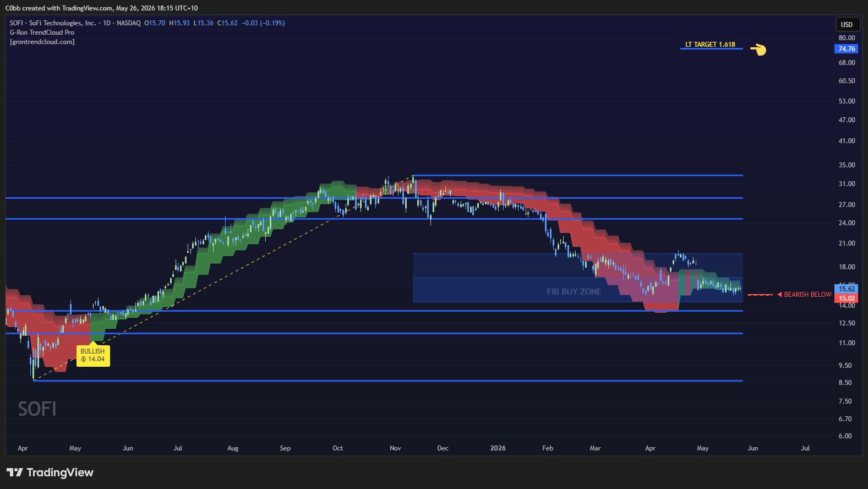Click the 74.76 price label
This screenshot has height=489, width=868.
[x=846, y=49]
